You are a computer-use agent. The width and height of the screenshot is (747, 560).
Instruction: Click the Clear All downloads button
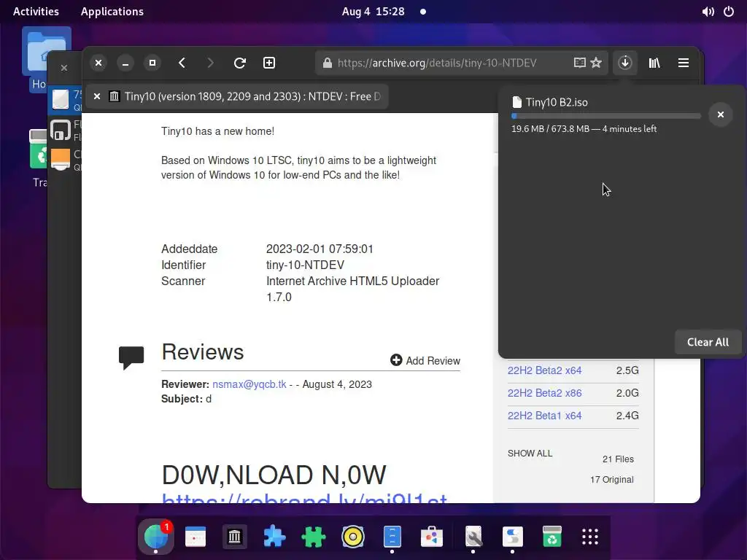click(708, 342)
